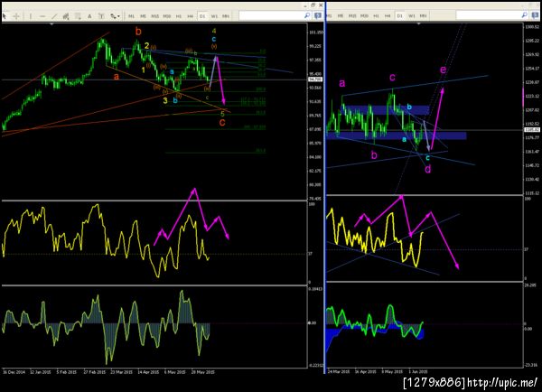Screen dimensions: 542x392
Task: Click the left chart shift triangle marker
Action: coord(51,24)
